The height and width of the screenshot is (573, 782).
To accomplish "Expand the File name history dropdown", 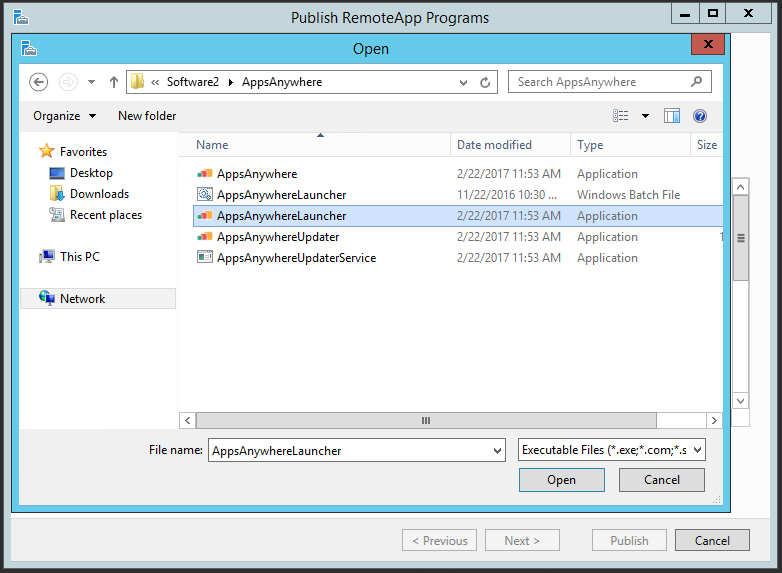I will coord(498,451).
